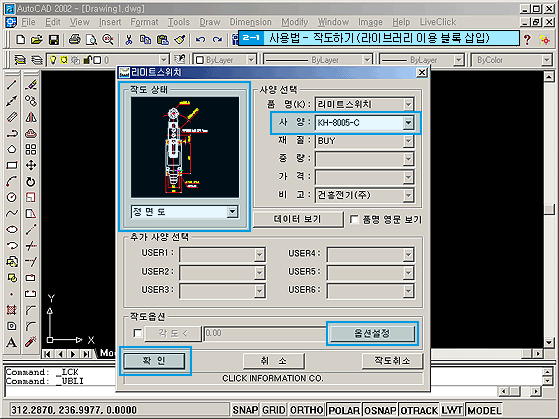Enable the 각도 checkbox in 작도옵션

pos(138,333)
